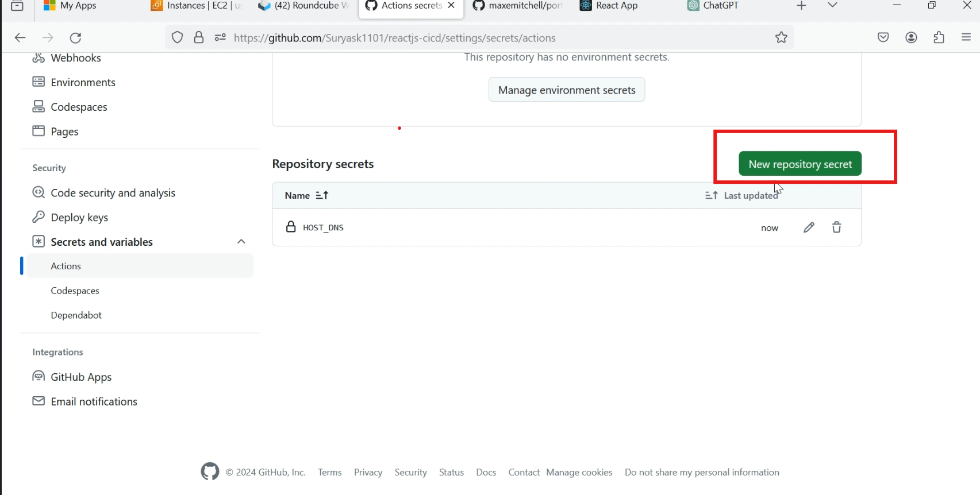This screenshot has width=980, height=495.
Task: Select Codespaces under Secrets and variables
Action: pyautogui.click(x=75, y=291)
